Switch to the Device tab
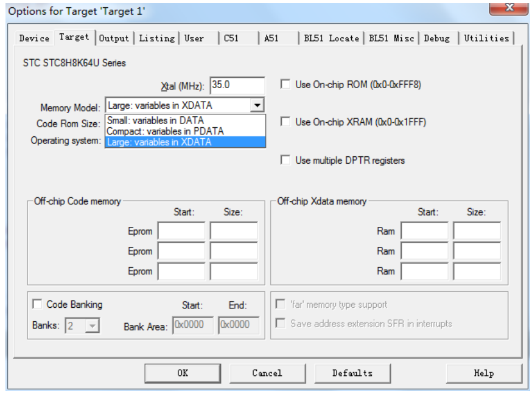The width and height of the screenshot is (532, 396). pos(34,38)
